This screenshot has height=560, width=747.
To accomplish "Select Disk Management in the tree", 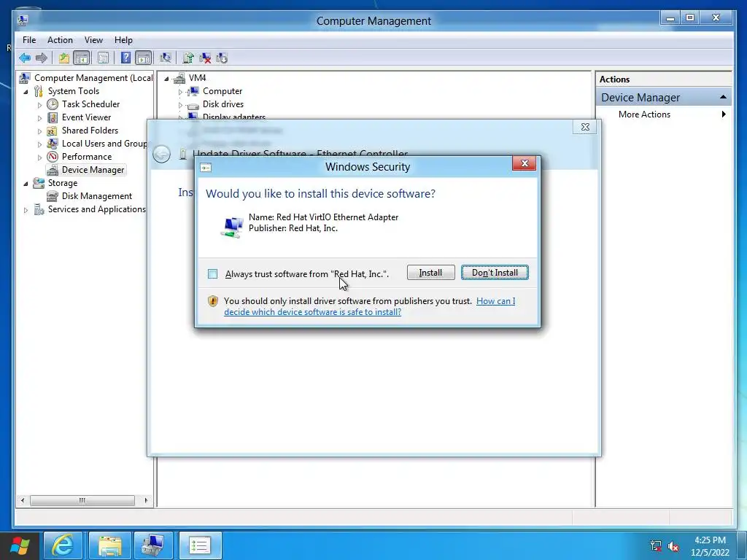I will (x=97, y=196).
